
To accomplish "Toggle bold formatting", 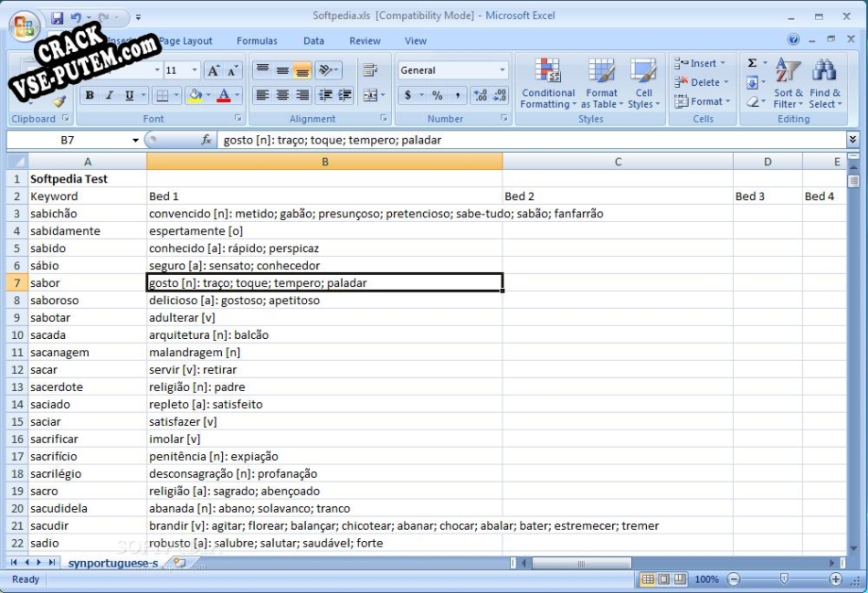I will point(90,94).
